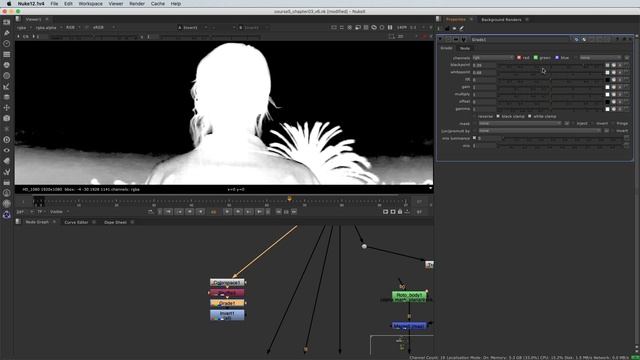Image resolution: width=640 pixels, height=360 pixels.
Task: Toggle the blue channel checkbox
Action: point(557,58)
